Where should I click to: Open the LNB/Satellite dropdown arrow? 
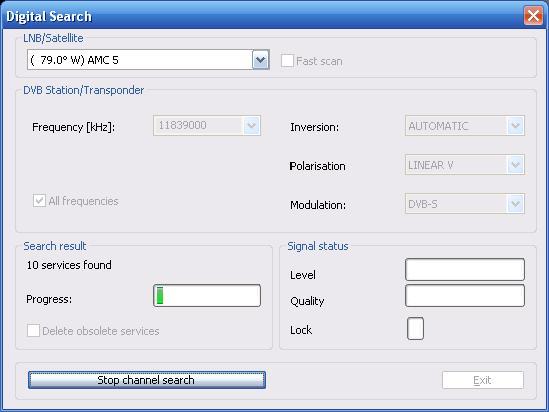click(260, 60)
